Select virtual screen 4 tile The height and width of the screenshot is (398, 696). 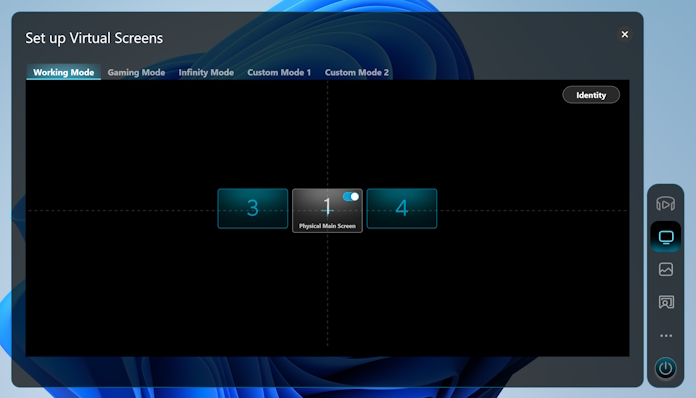coord(402,209)
